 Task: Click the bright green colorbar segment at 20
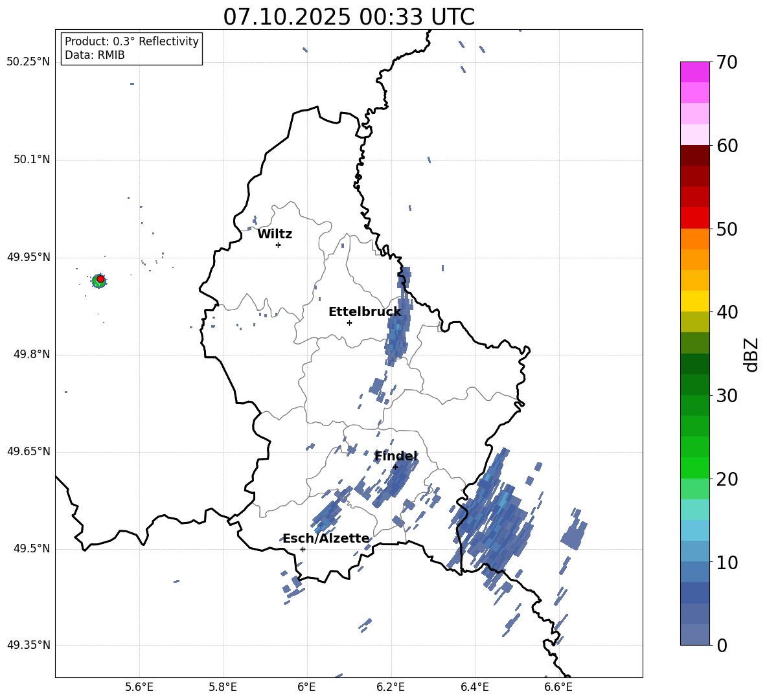pos(694,468)
